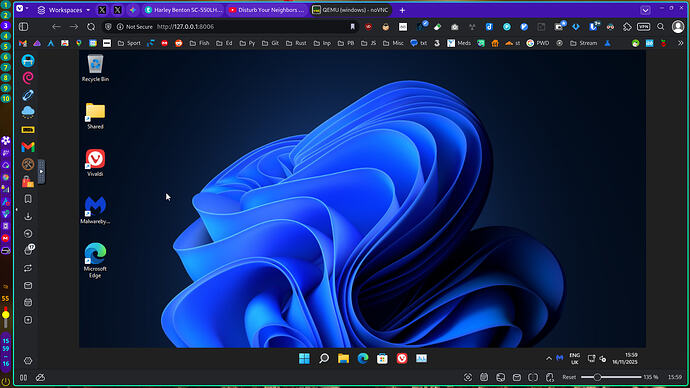
Task: Switch to Disturb Your Neighbors YouTube tab
Action: [x=267, y=10]
